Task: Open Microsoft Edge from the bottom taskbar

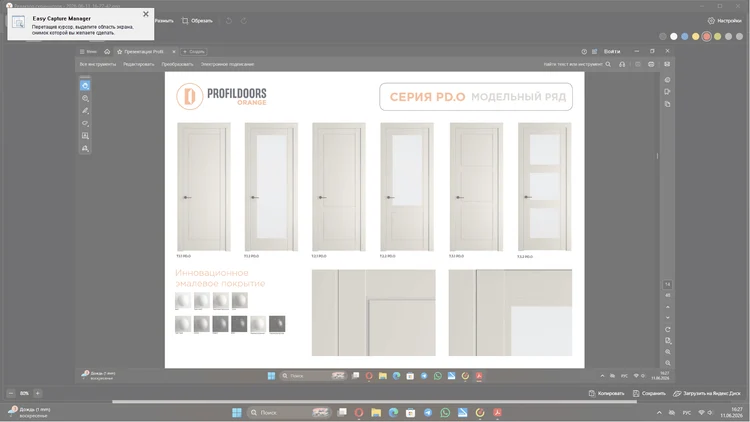Action: tap(393, 412)
